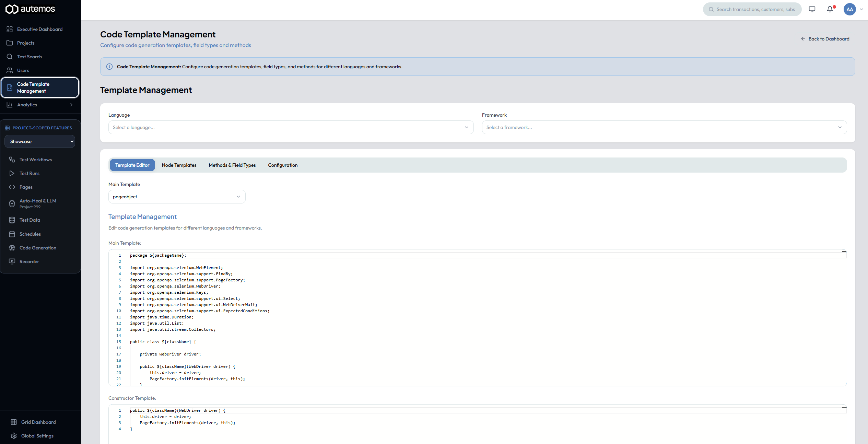Click 'public class ${className} {' code line

tap(163, 342)
